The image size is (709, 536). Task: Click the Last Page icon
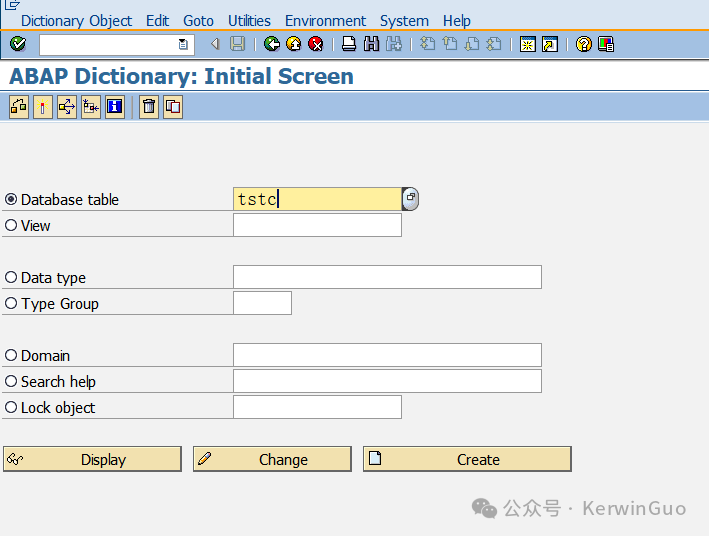[x=494, y=44]
